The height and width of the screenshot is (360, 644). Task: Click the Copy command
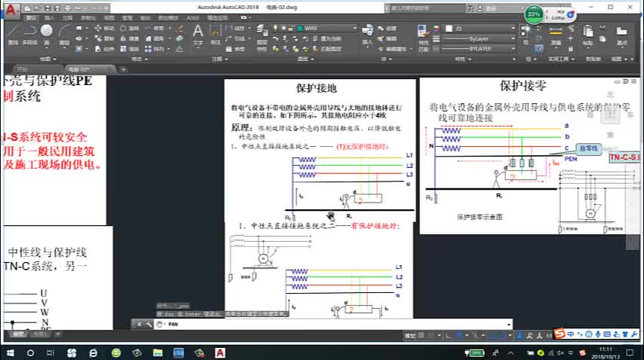(x=104, y=38)
